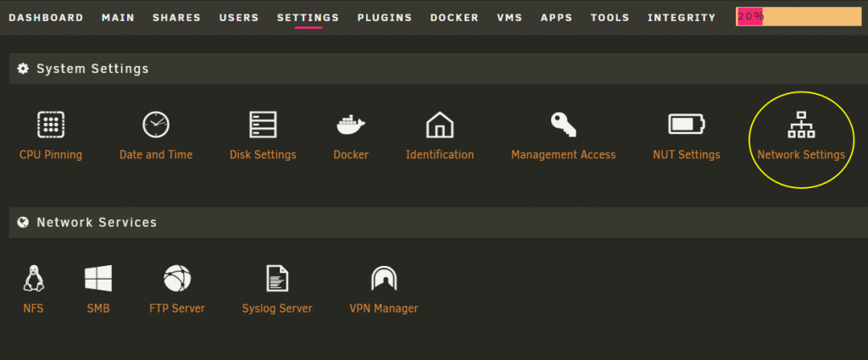The height and width of the screenshot is (360, 868).
Task: Click the 20% usage progress bar
Action: [x=798, y=17]
